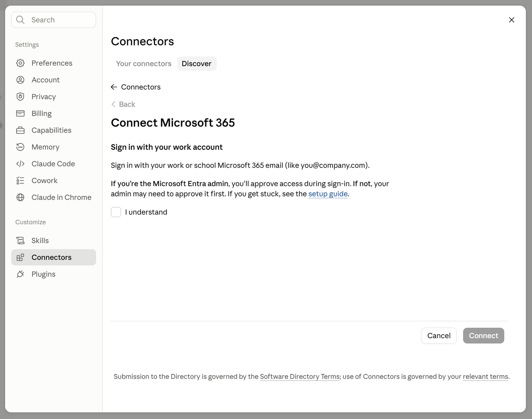Open the Memory settings section
This screenshot has width=532, height=419.
click(x=54, y=147)
